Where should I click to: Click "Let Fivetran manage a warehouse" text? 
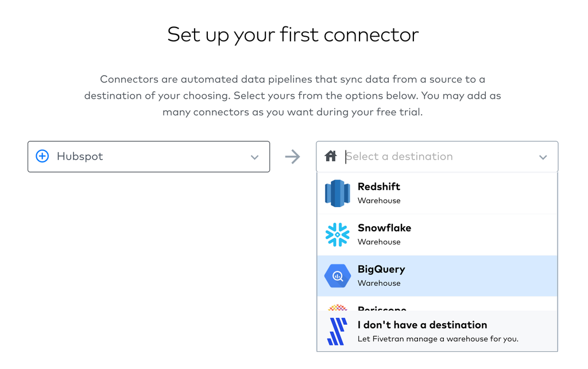tap(438, 339)
